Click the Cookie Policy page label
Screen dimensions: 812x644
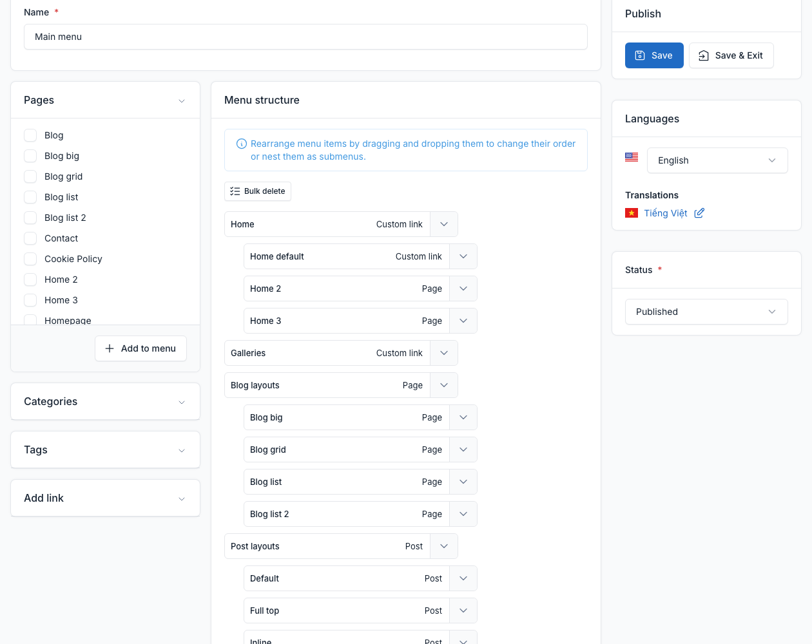[73, 259]
